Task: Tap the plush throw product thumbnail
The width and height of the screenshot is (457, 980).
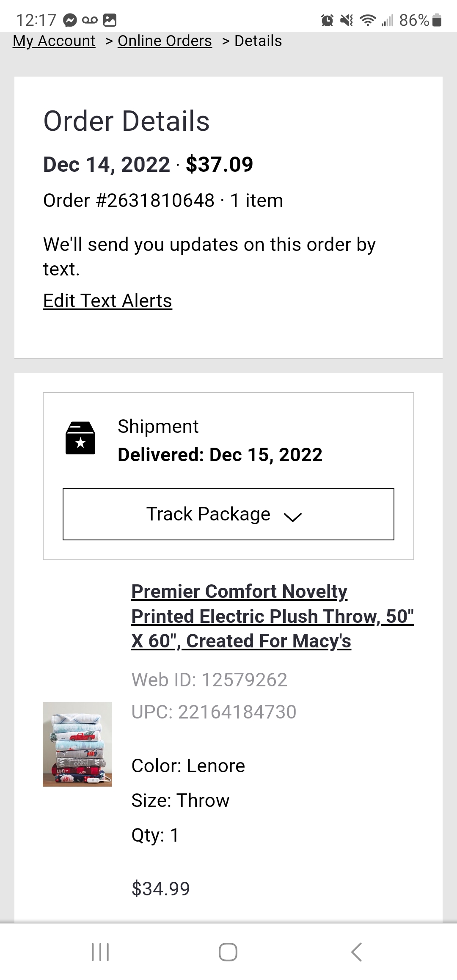Action: pos(77,744)
